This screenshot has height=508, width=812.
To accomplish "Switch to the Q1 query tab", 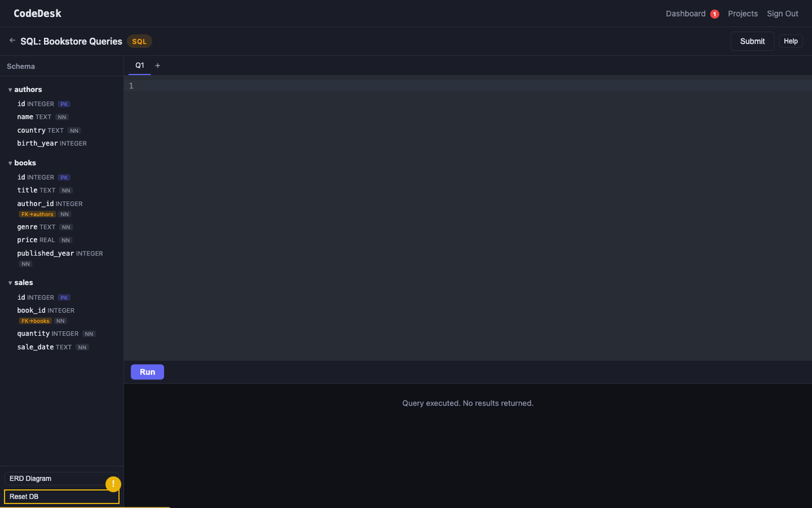I will pos(139,66).
